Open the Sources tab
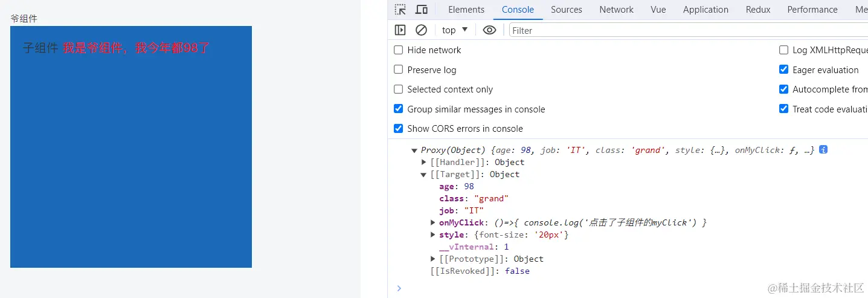Screen dimensions: 868x298 point(567,10)
